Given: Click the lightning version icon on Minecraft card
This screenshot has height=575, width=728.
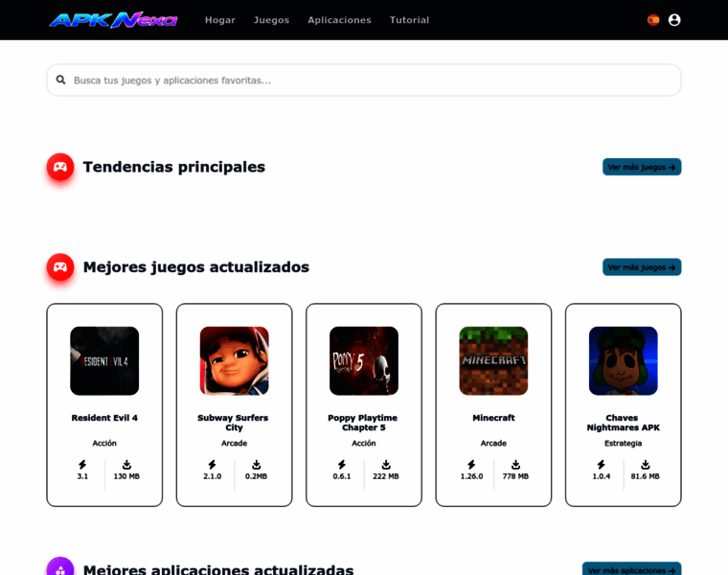Looking at the screenshot, I should click(x=471, y=465).
